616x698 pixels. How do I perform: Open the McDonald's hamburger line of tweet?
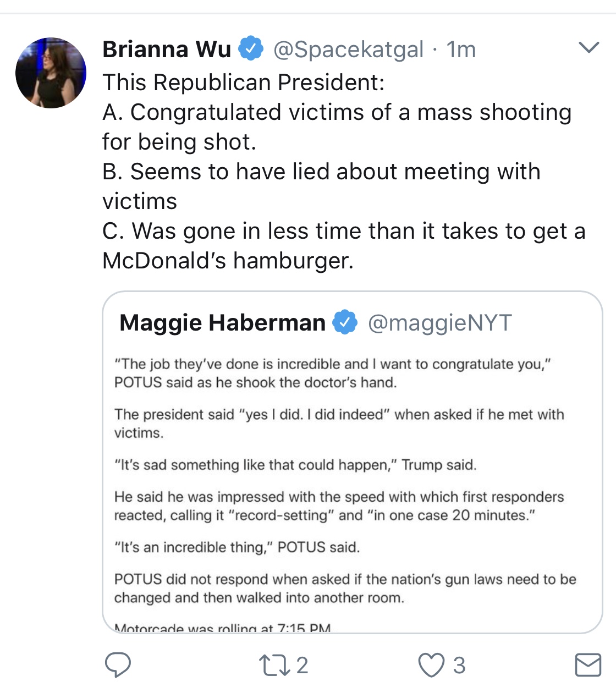pyautogui.click(x=228, y=261)
